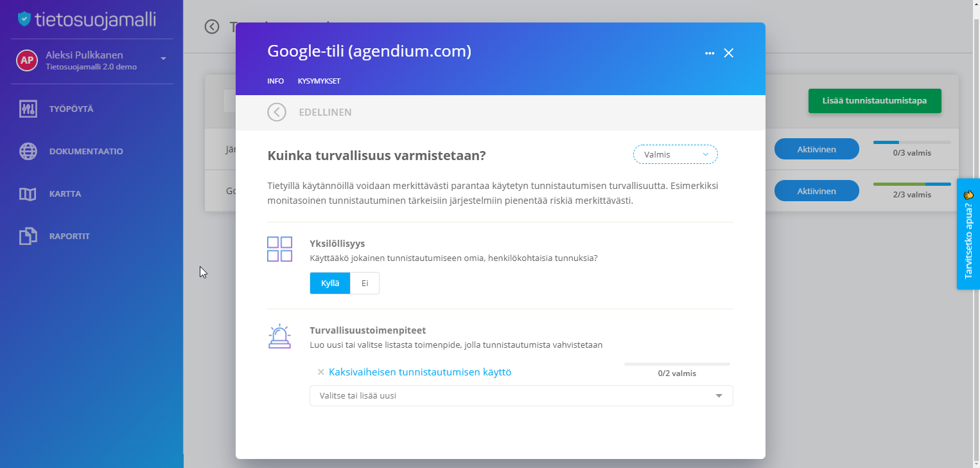Open Kartta in the sidebar
The width and height of the screenshot is (980, 468).
65,194
